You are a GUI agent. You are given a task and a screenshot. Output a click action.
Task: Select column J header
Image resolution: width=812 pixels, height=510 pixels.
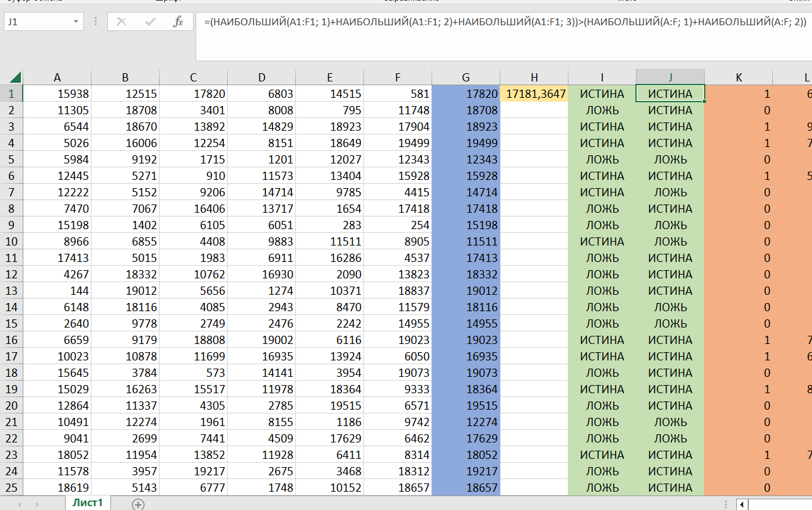(670, 78)
